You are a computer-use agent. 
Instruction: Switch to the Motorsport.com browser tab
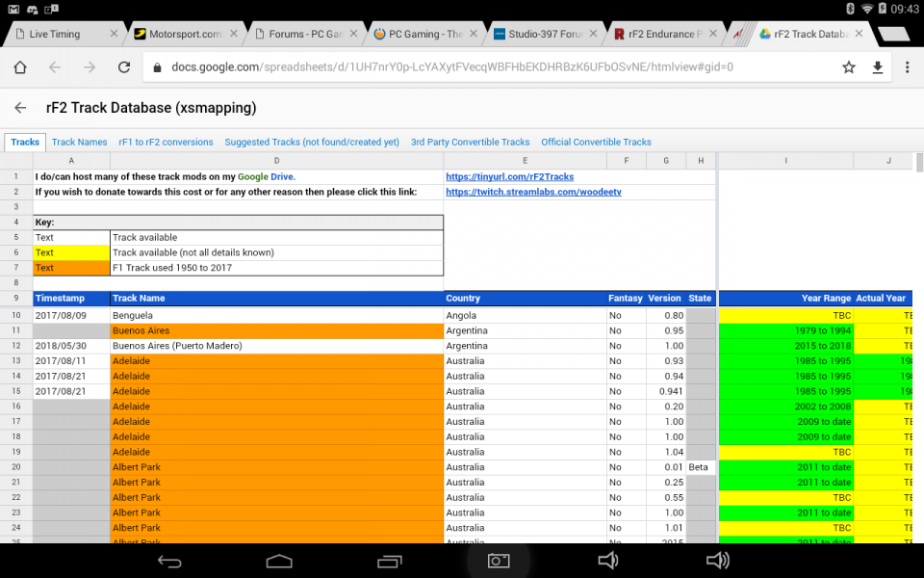click(x=185, y=35)
